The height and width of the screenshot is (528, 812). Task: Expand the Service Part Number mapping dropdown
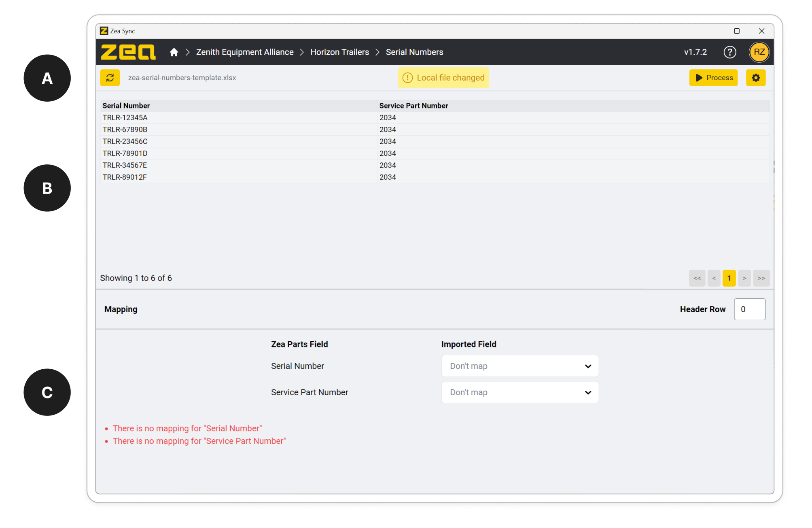[x=520, y=392]
